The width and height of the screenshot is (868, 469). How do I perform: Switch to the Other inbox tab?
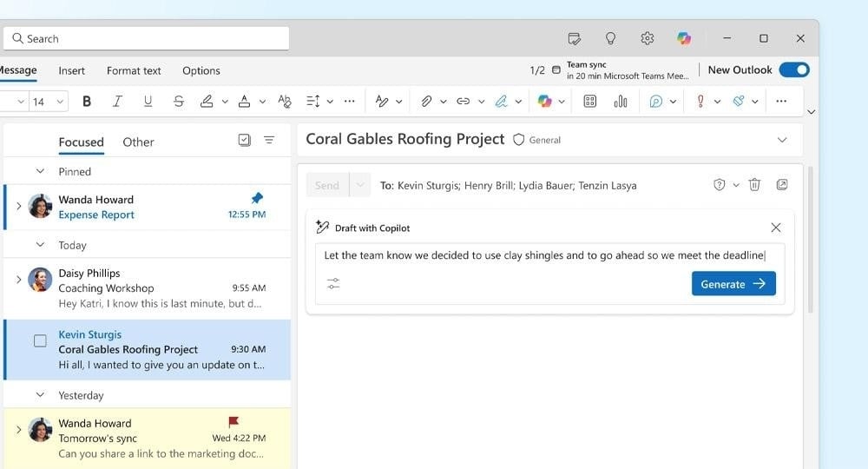tap(138, 142)
